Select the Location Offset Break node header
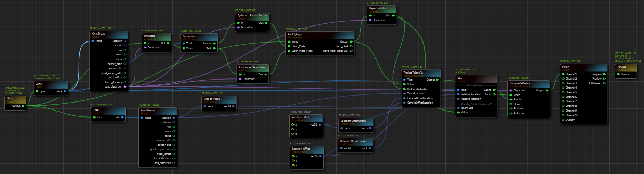The image size is (644, 174). point(353,121)
